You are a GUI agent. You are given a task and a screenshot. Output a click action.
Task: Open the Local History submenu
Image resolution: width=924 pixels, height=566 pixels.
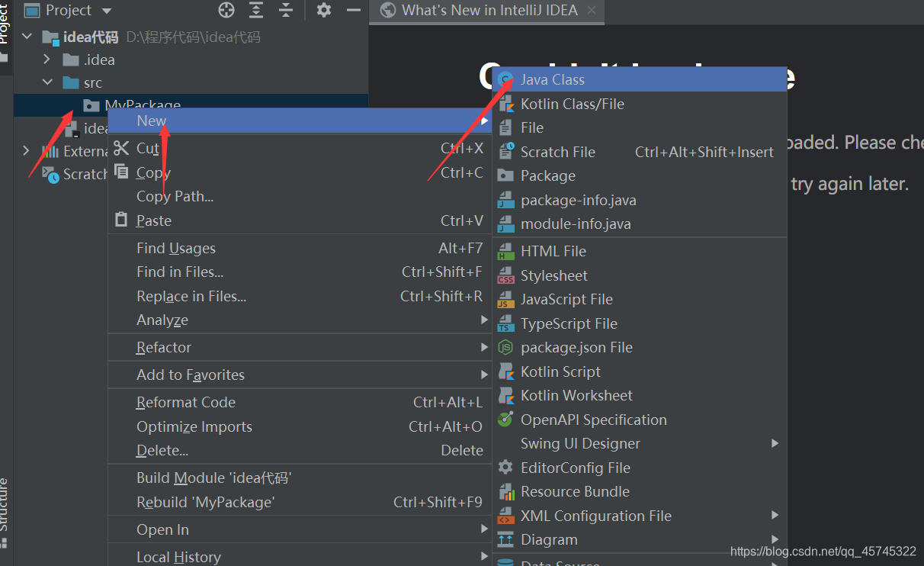300,557
